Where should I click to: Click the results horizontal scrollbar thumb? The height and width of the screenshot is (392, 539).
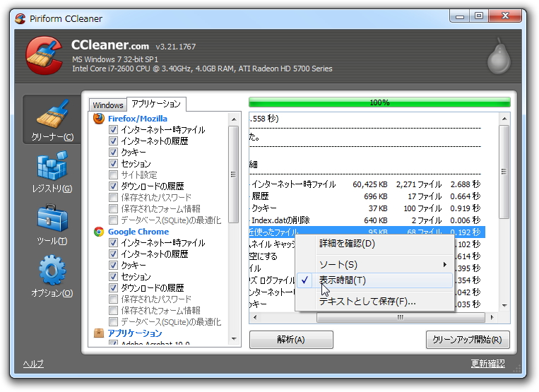(401, 317)
